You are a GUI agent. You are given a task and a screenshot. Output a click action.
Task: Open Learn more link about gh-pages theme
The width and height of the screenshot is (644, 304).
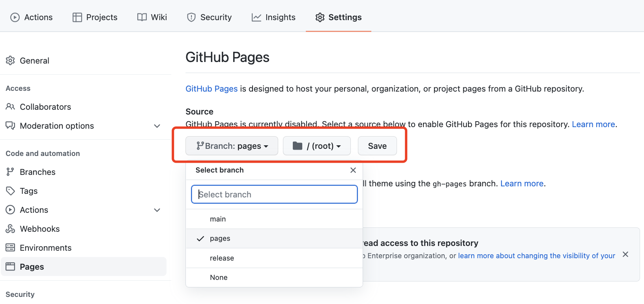pyautogui.click(x=522, y=184)
